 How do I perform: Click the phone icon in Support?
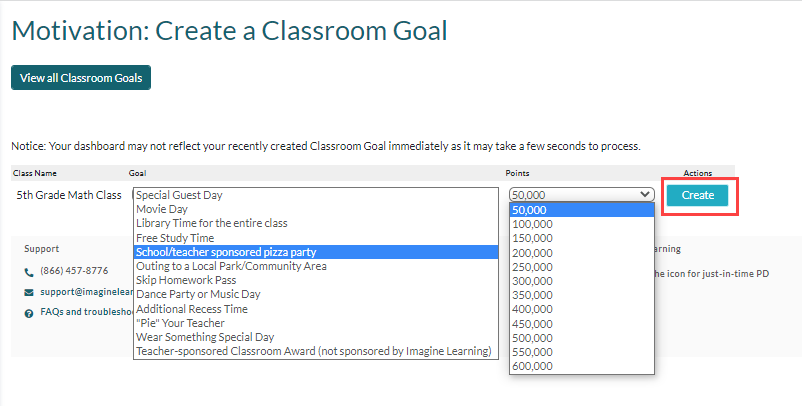(29, 273)
